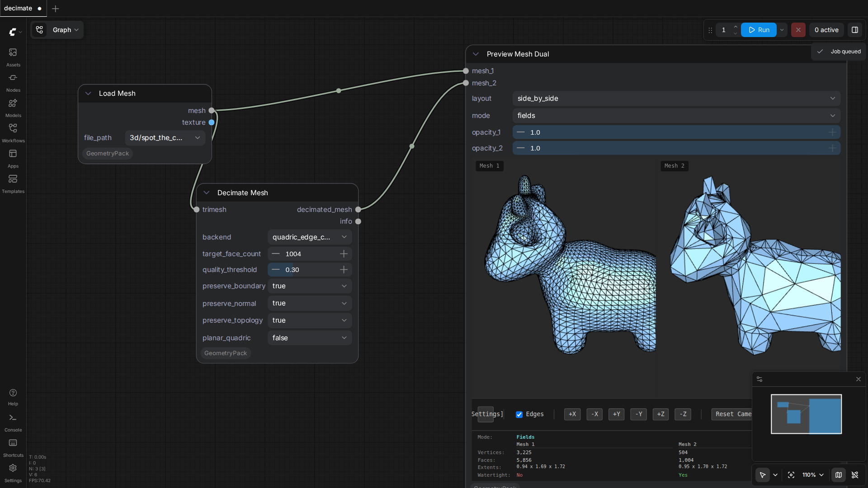This screenshot has height=488, width=868.
Task: Open the backend quadric_edge dropdown
Action: (310, 237)
